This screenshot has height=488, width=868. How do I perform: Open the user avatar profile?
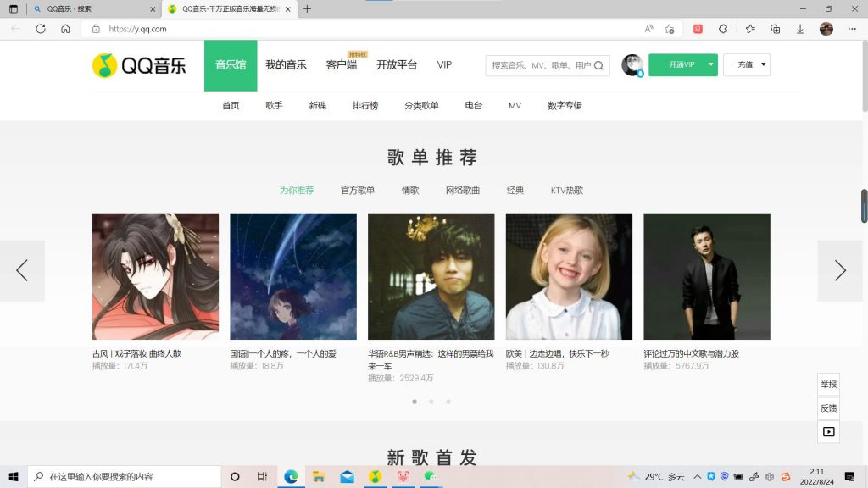point(632,64)
